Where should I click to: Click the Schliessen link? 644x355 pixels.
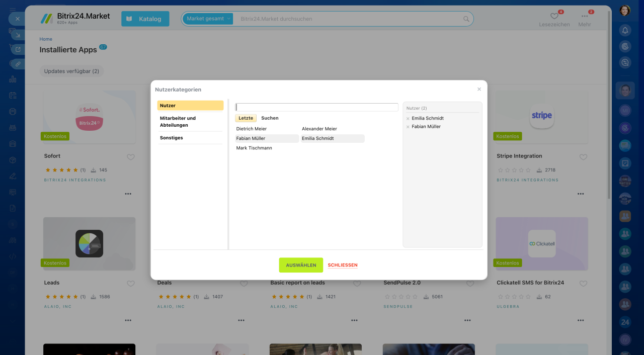[x=343, y=265]
